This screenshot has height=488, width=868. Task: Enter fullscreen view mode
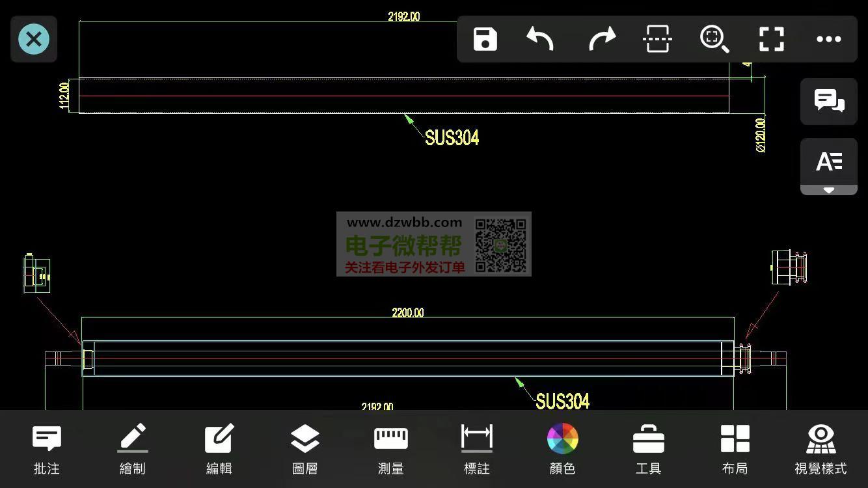pyautogui.click(x=772, y=39)
